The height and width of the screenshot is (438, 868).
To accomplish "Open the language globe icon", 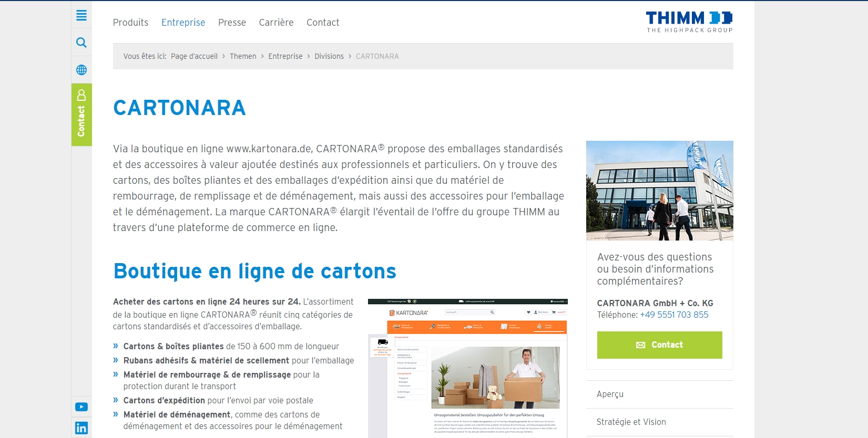I will click(81, 70).
